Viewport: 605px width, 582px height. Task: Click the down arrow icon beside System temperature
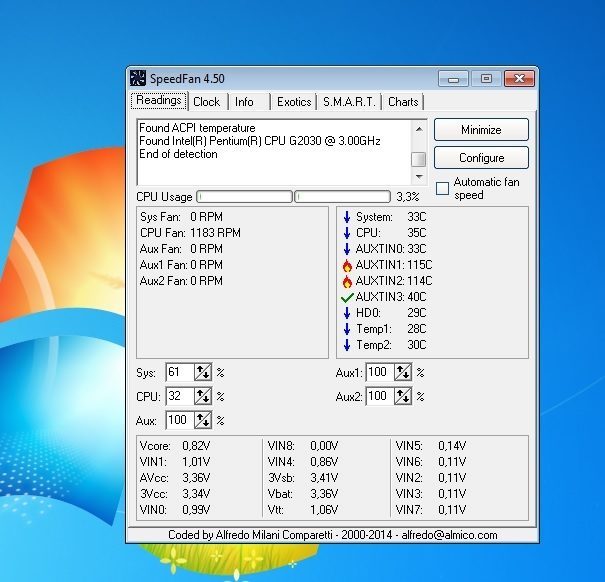click(x=347, y=217)
